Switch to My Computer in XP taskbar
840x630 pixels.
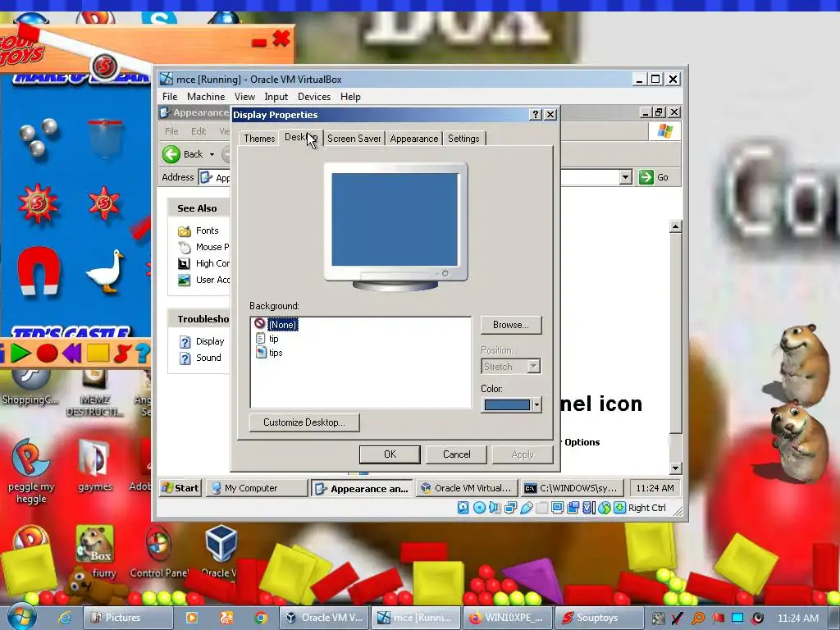click(x=258, y=488)
